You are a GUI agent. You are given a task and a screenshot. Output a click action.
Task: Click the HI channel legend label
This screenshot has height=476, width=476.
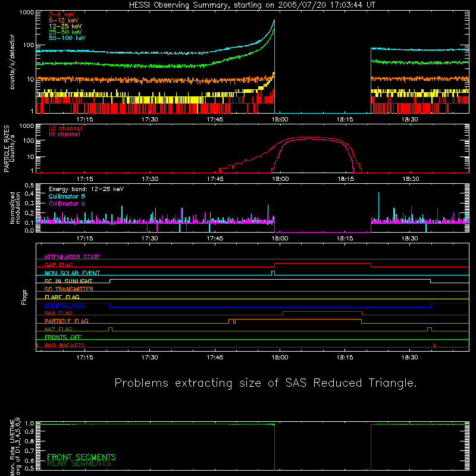64,134
